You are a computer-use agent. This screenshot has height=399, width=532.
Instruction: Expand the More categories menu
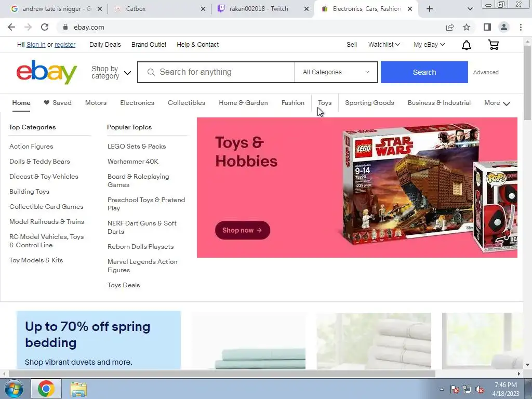click(x=497, y=103)
